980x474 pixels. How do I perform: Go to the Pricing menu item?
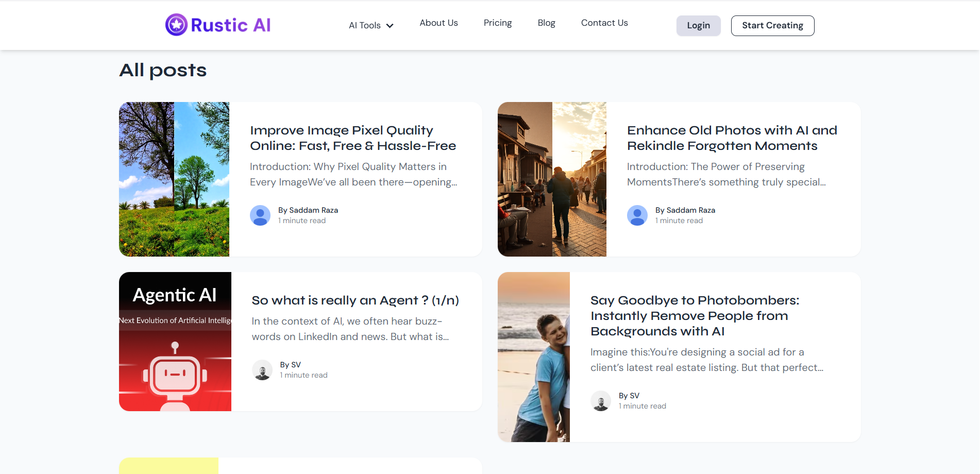tap(498, 23)
